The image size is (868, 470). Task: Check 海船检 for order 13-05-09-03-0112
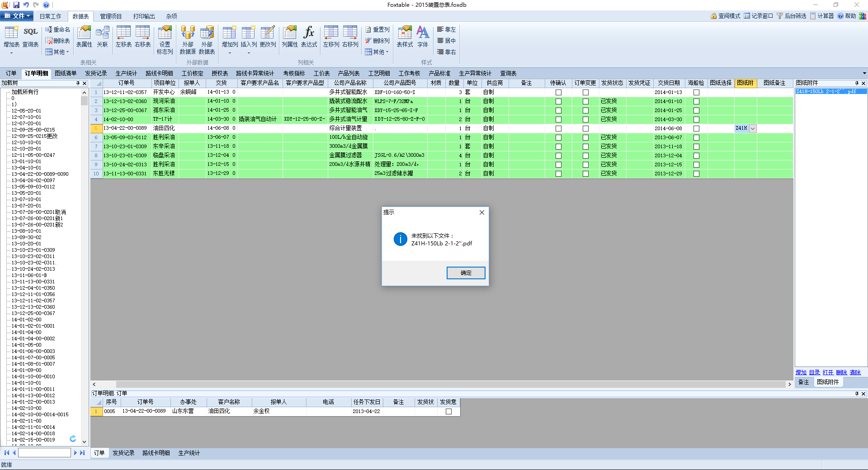pos(696,137)
